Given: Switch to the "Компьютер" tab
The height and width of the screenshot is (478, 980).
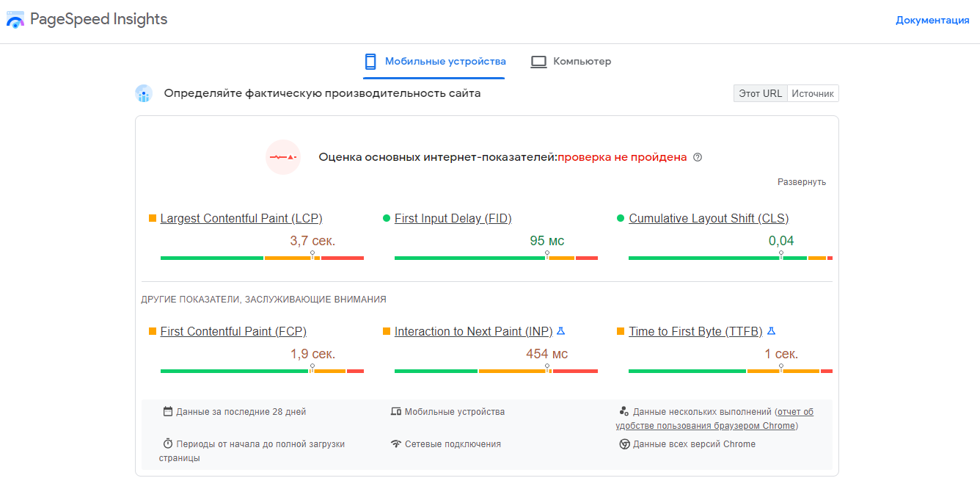Looking at the screenshot, I should 582,62.
